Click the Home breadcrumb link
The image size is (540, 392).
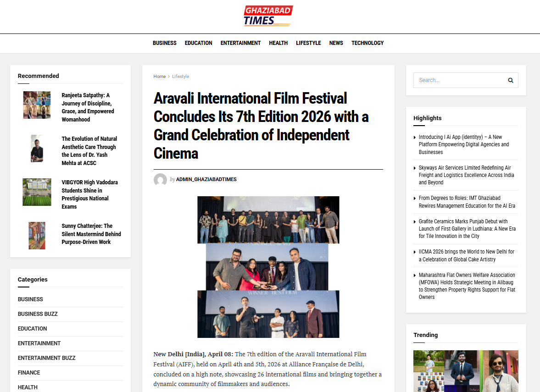159,77
